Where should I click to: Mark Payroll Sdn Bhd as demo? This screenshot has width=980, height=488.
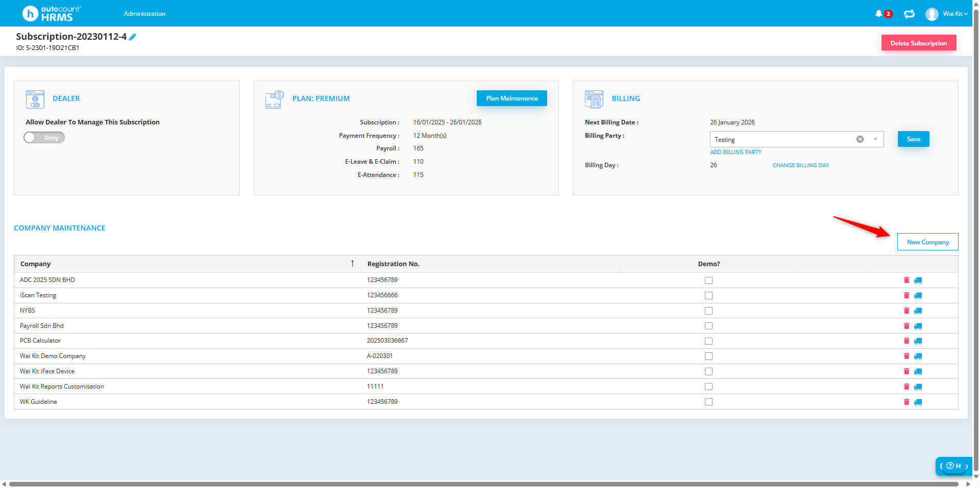click(708, 326)
